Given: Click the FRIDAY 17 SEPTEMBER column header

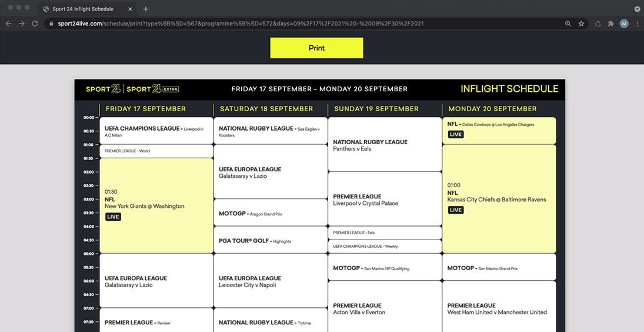Looking at the screenshot, I should coord(146,109).
